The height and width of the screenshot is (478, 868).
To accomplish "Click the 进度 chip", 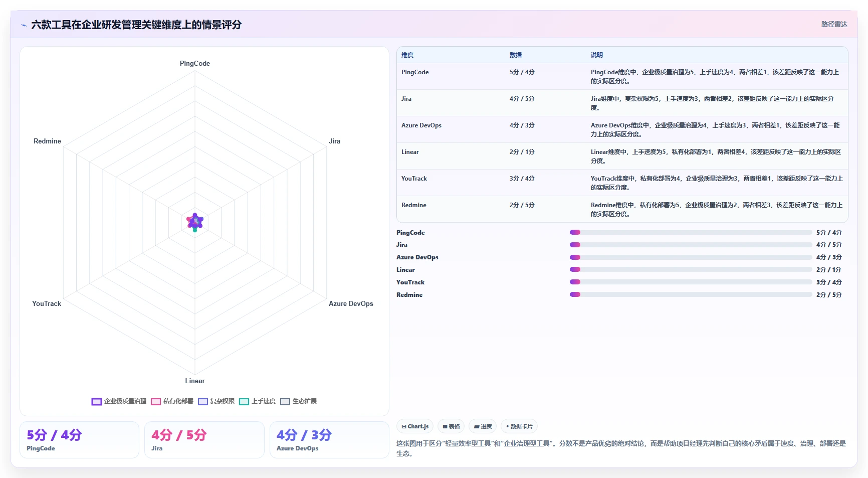I will 483,426.
